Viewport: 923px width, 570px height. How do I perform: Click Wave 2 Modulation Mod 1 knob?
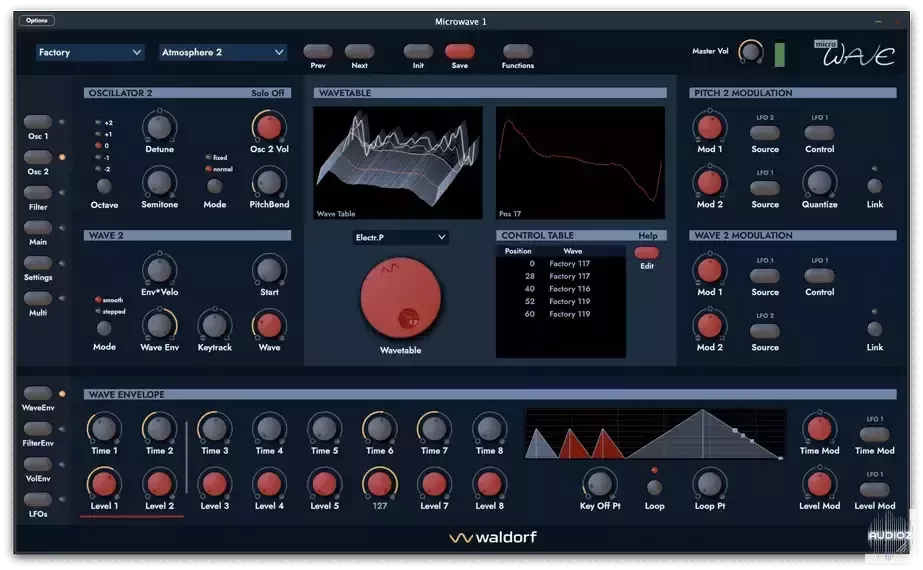pos(709,270)
